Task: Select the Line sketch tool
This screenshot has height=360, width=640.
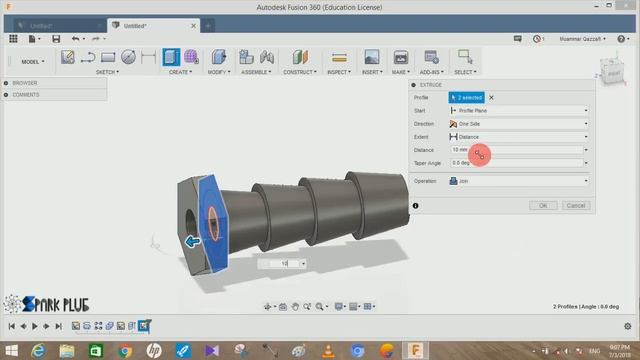Action: [x=88, y=57]
